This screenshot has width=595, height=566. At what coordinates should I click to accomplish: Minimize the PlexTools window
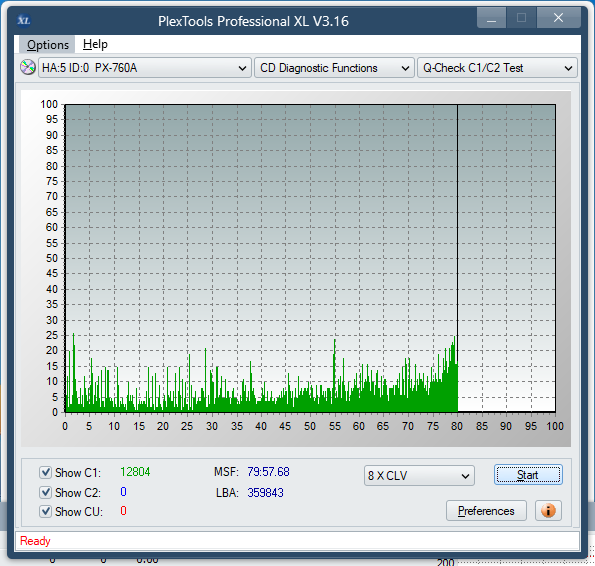491,17
